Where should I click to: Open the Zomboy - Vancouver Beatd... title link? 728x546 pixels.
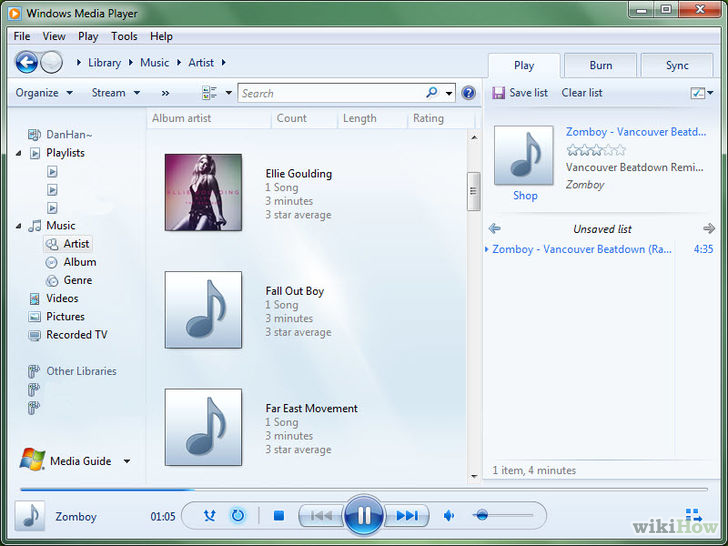coord(636,132)
